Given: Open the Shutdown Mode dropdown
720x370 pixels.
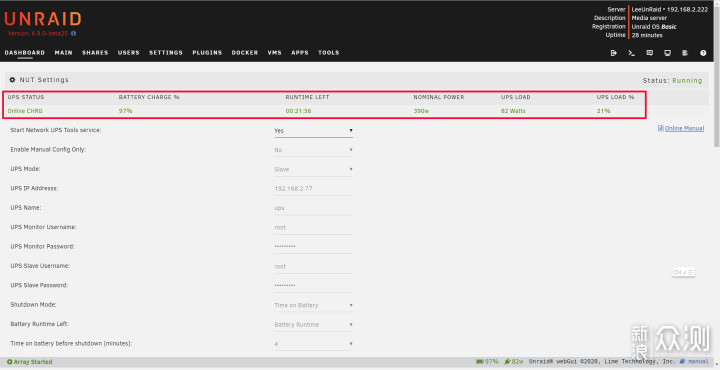Looking at the screenshot, I should click(x=314, y=305).
